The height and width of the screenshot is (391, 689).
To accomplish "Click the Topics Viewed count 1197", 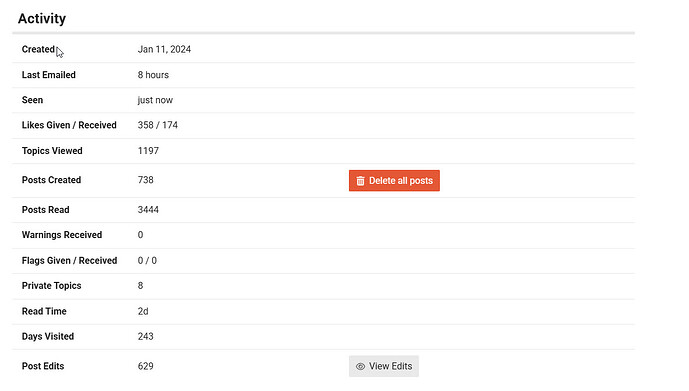I will click(148, 151).
